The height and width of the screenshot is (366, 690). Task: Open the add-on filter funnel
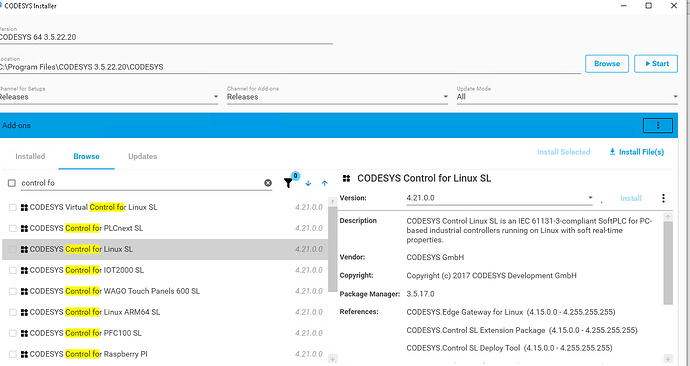coord(288,183)
